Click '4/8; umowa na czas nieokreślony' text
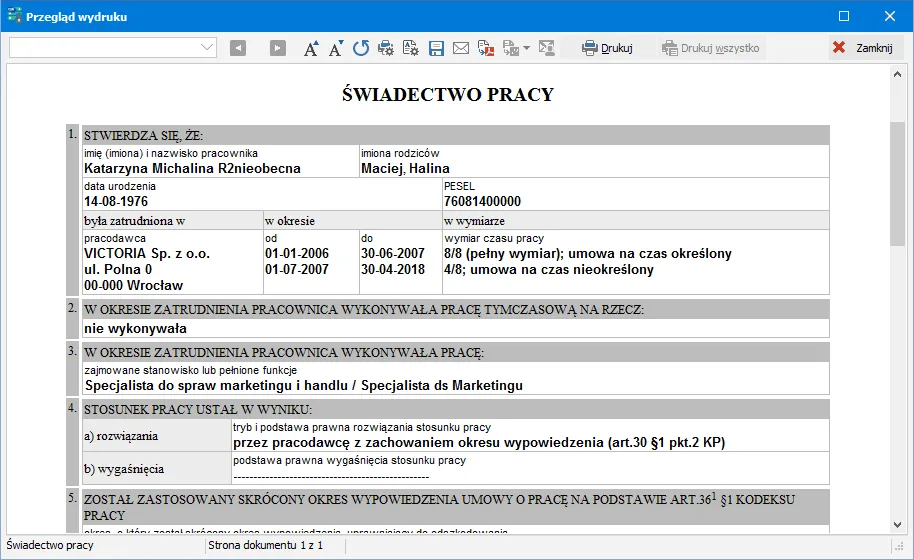The image size is (914, 560). click(x=549, y=270)
